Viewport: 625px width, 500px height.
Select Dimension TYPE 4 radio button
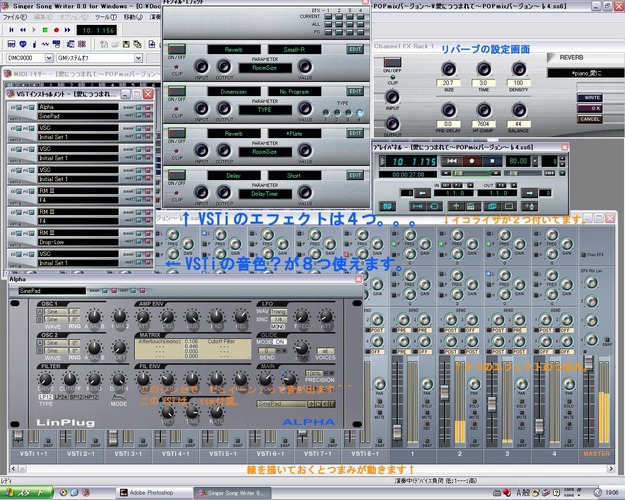[x=359, y=113]
